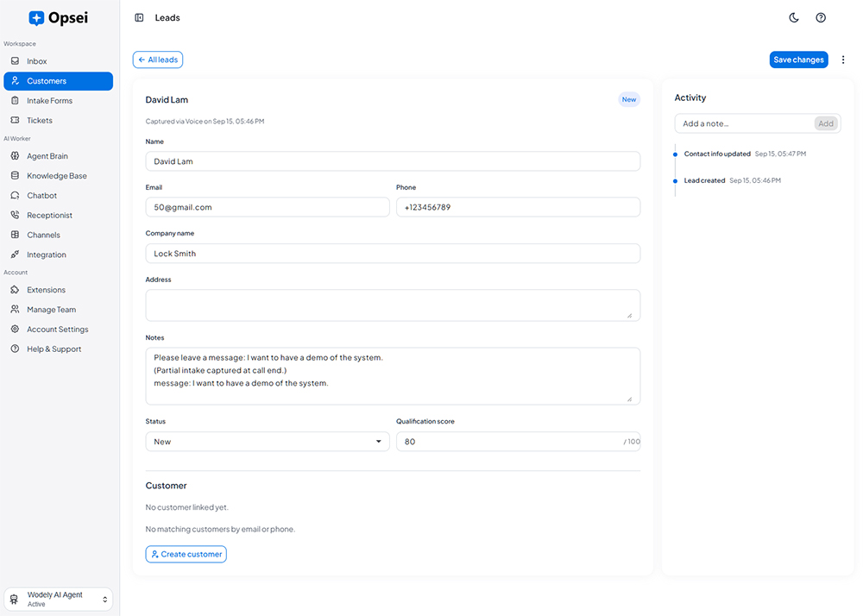Screen dimensions: 863x616
Task: Click the Activity panel heading
Action: pyautogui.click(x=690, y=97)
